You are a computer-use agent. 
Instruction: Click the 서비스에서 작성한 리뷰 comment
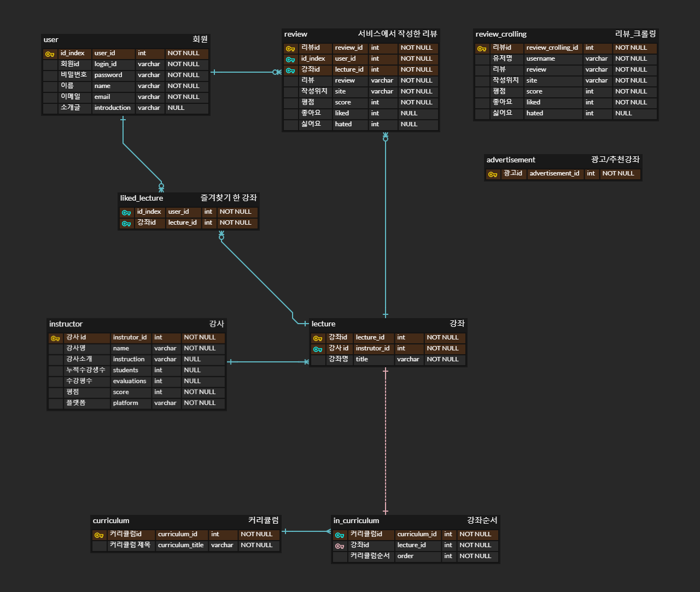(x=398, y=34)
